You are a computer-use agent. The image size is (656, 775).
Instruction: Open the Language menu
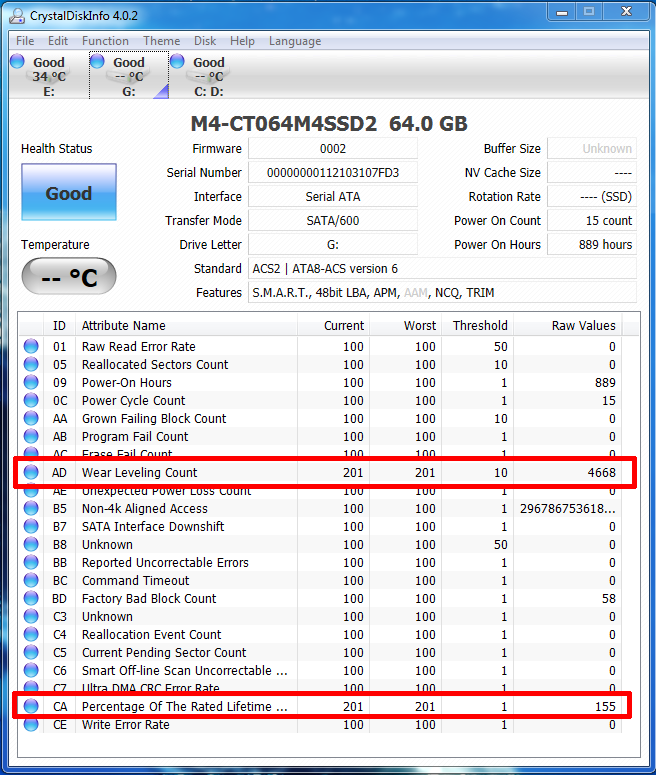point(295,41)
